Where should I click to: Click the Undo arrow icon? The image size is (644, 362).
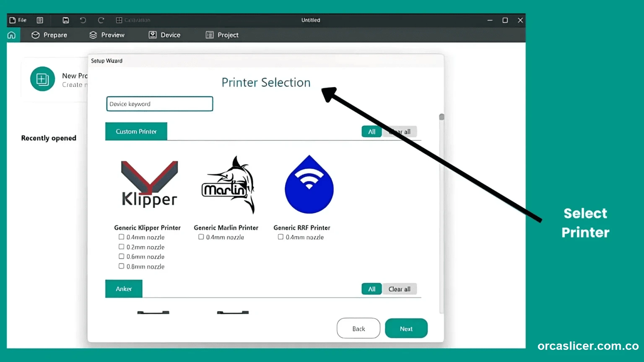click(x=83, y=20)
